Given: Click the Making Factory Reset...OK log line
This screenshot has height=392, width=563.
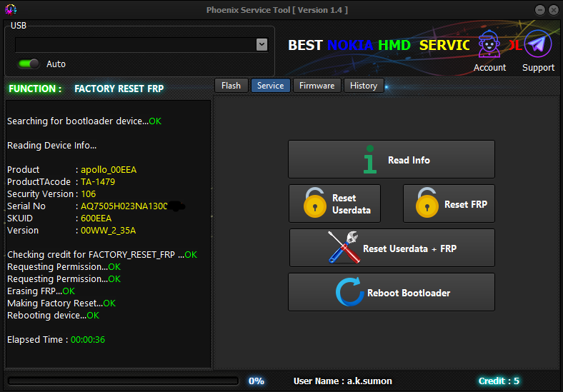Looking at the screenshot, I should click(61, 303).
